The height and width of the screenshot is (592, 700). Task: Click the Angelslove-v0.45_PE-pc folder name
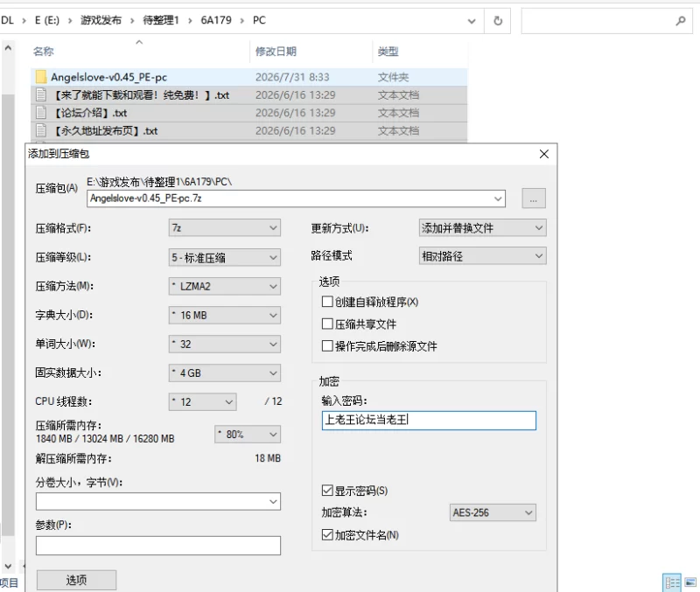108,77
